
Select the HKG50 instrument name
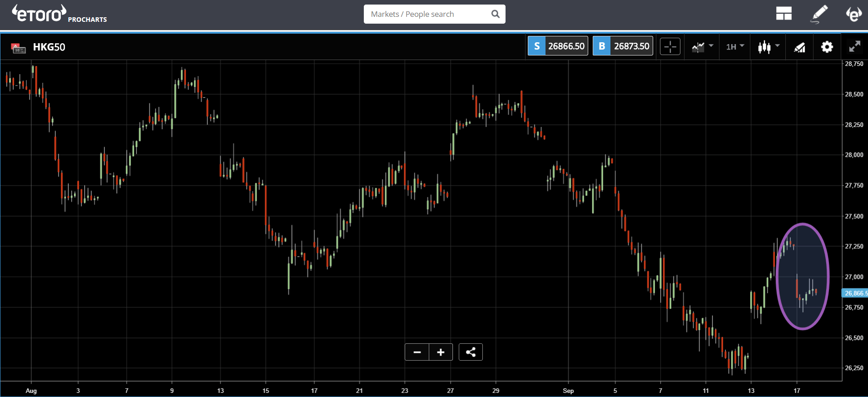coord(49,47)
